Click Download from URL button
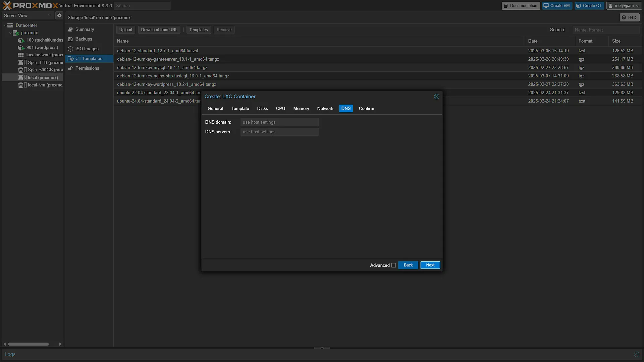This screenshot has width=644, height=362. coord(159,30)
